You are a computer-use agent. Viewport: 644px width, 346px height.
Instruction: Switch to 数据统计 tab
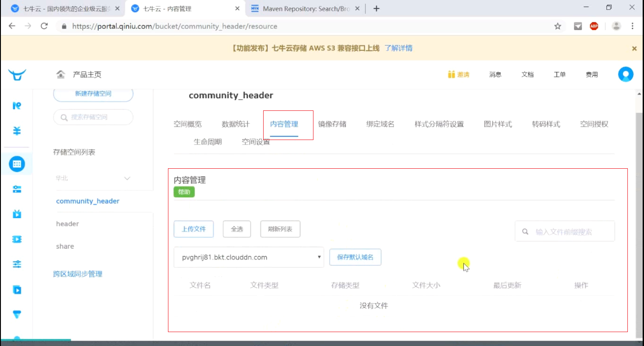[236, 124]
